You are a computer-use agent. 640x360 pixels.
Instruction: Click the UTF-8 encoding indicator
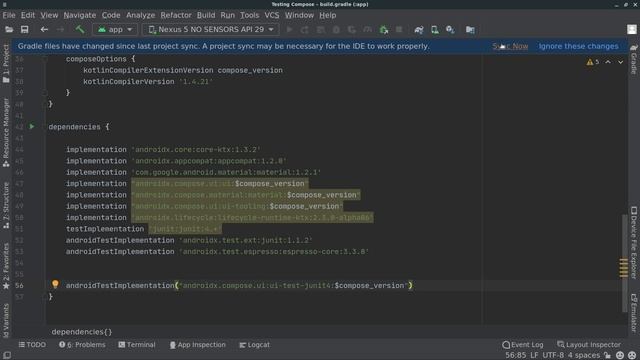[x=553, y=356]
